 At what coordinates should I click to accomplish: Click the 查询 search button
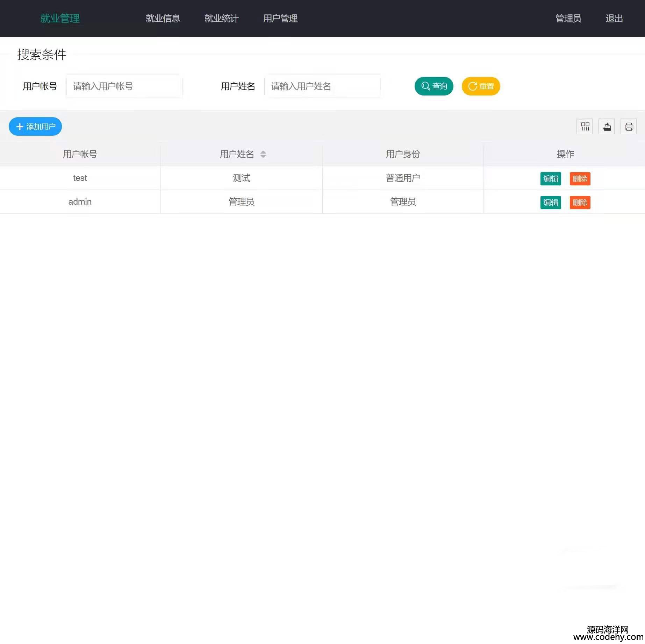(434, 86)
